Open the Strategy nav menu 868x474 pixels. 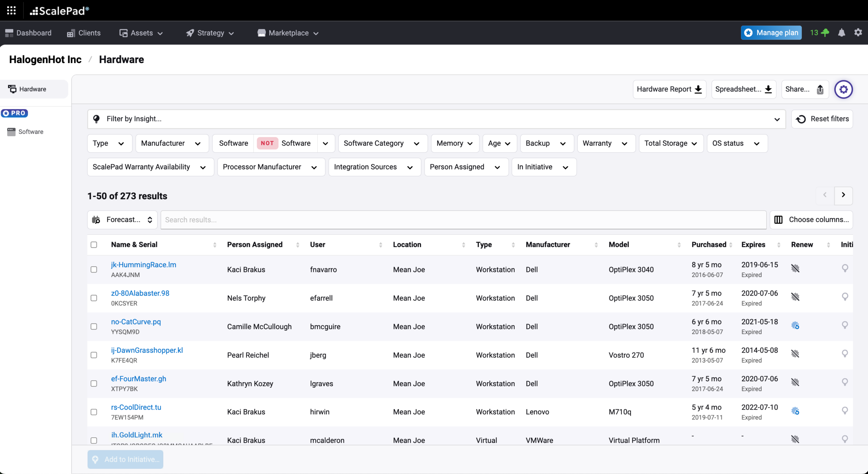click(210, 33)
